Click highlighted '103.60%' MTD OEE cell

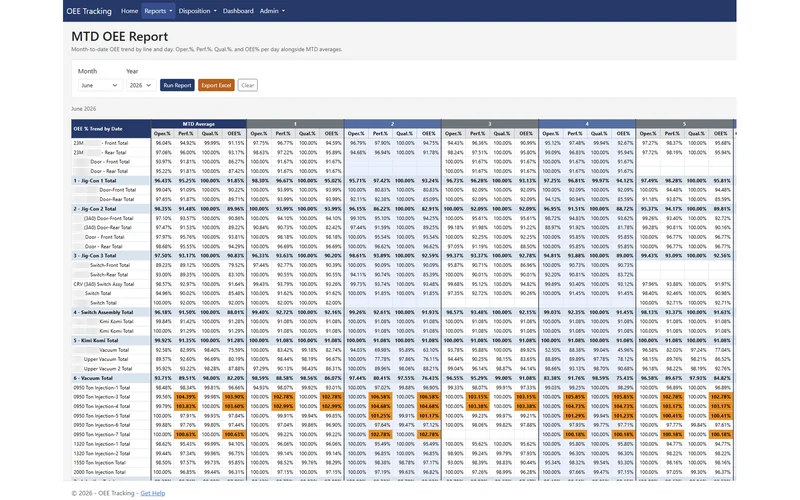coord(234,406)
